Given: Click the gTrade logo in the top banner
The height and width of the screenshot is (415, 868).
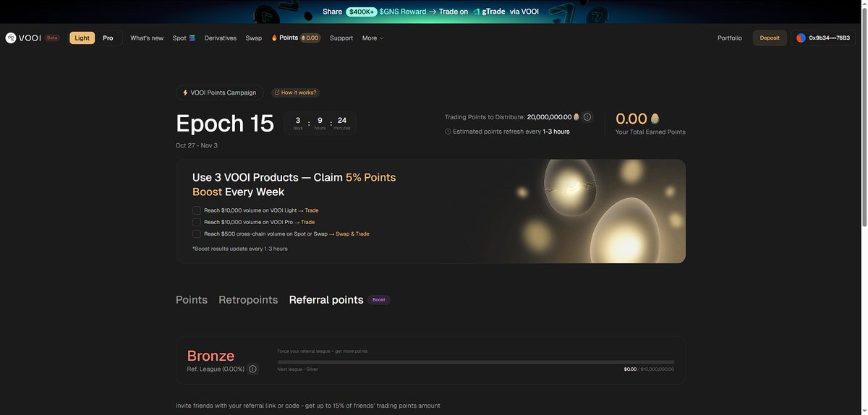Looking at the screenshot, I should (x=488, y=12).
